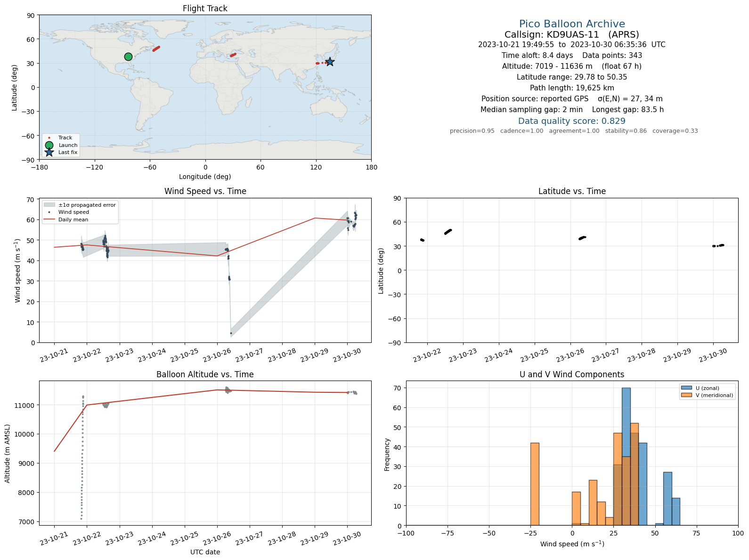The width and height of the screenshot is (749, 560).
Task: Select the Latitude range: 29.78 to 50.35 line
Action: point(572,77)
